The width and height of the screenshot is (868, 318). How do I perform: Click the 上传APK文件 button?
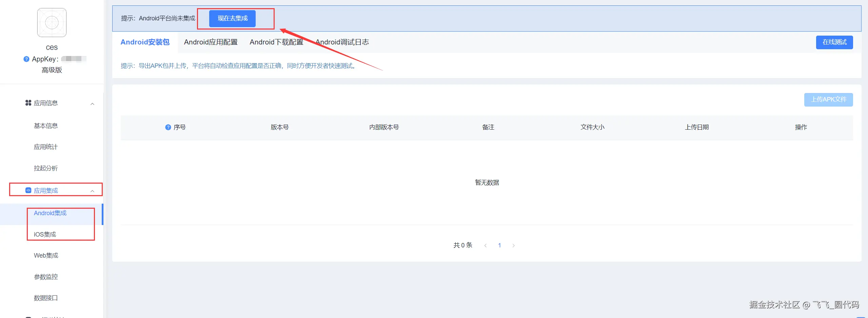click(x=829, y=100)
